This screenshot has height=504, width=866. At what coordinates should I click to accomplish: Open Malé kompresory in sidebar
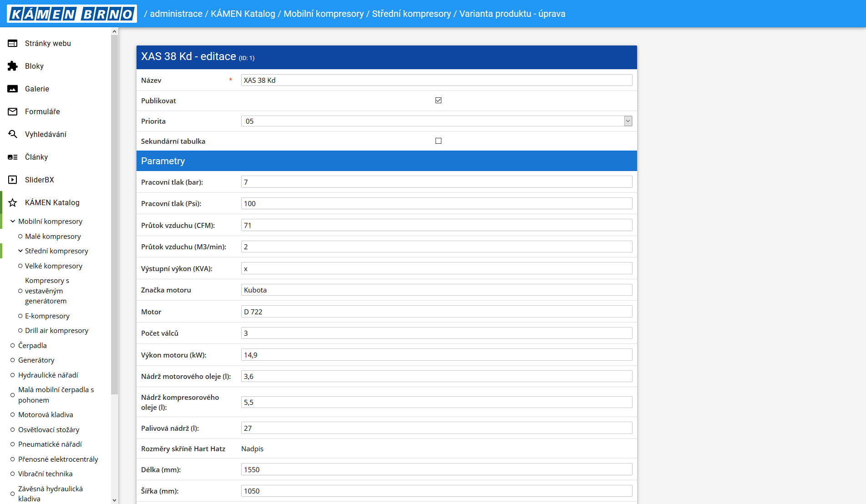(53, 237)
